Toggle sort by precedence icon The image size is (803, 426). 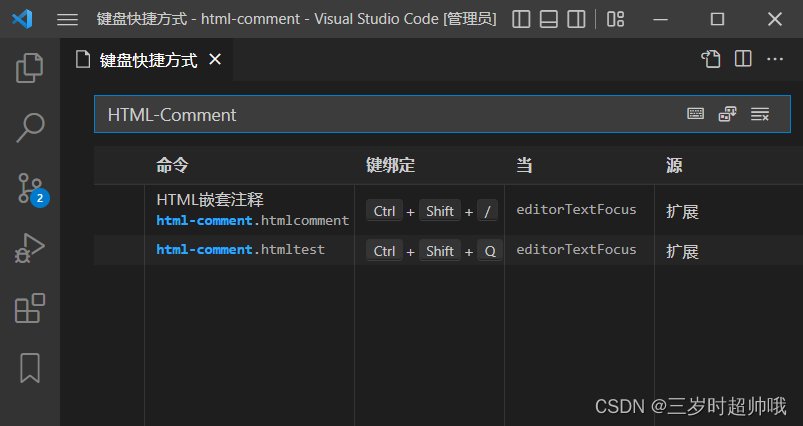[727, 114]
